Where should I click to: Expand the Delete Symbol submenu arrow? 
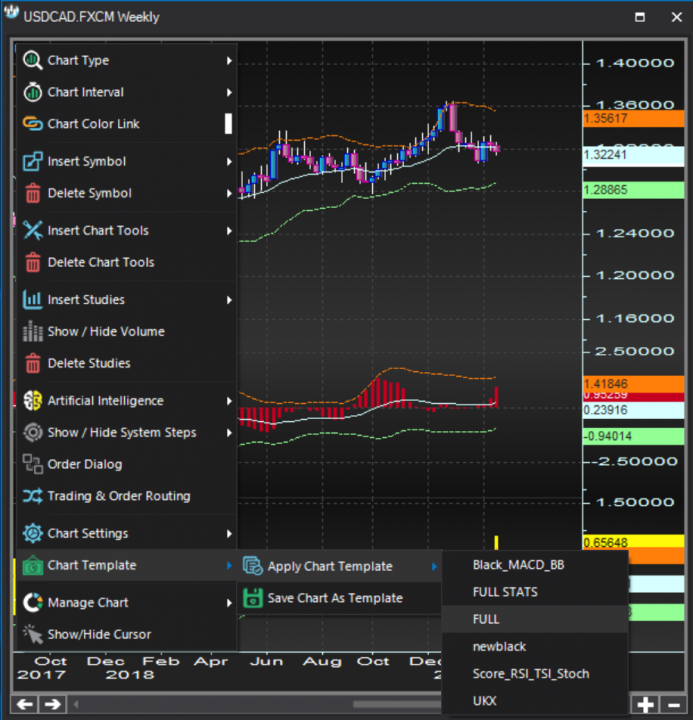click(229, 193)
